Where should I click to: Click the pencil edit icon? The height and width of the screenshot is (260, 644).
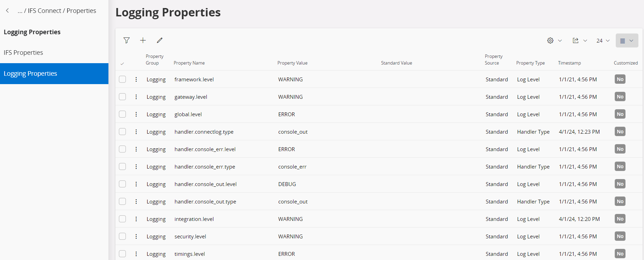[160, 40]
